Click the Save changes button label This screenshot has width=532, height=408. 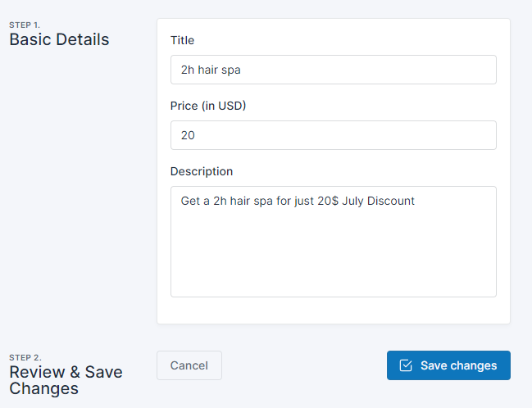459,365
